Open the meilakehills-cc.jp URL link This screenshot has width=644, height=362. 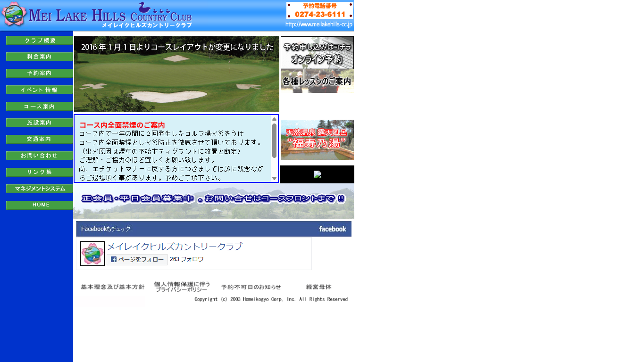coord(319,25)
